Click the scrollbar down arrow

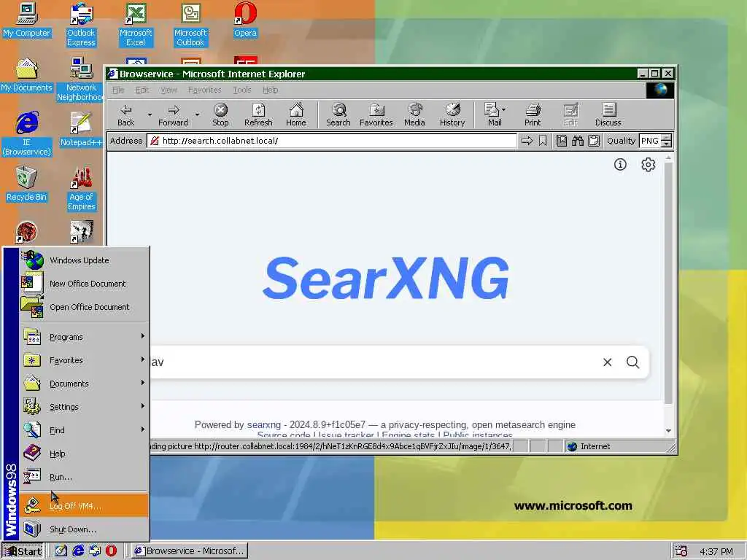[668, 431]
